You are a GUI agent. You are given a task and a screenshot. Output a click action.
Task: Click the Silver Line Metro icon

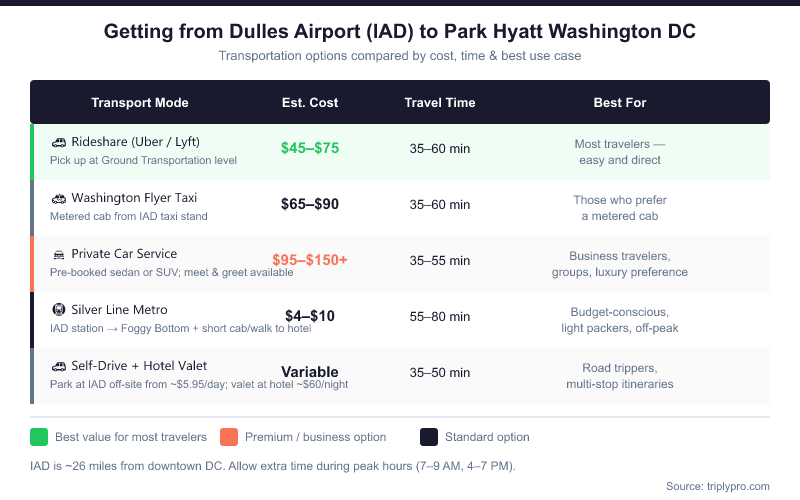click(59, 310)
